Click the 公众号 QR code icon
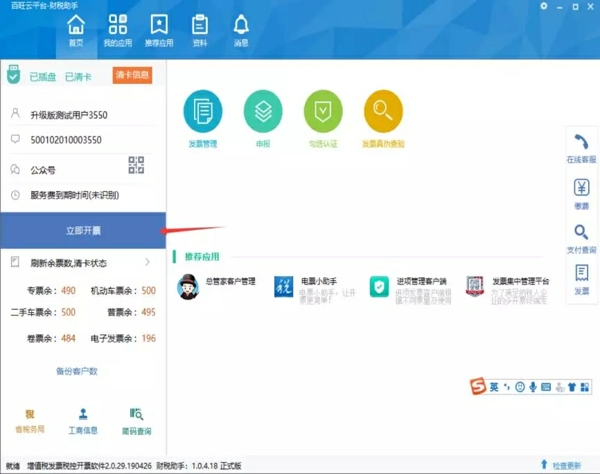 tap(136, 166)
